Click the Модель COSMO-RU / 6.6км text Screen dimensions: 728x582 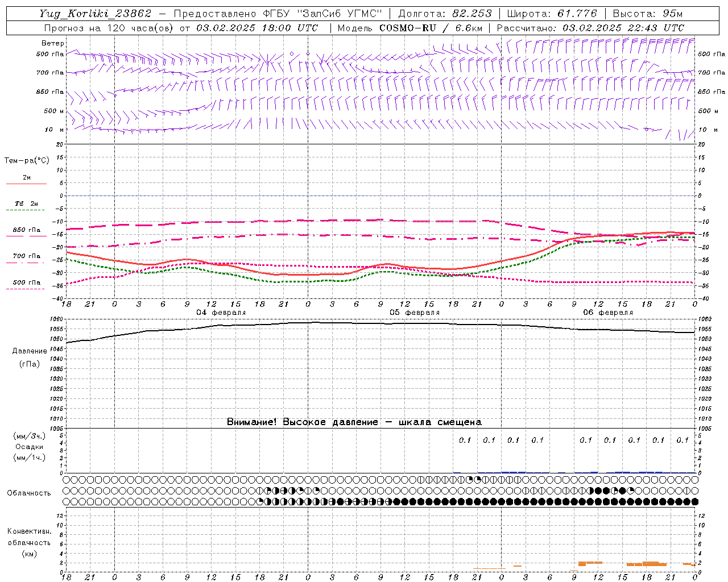(x=410, y=28)
